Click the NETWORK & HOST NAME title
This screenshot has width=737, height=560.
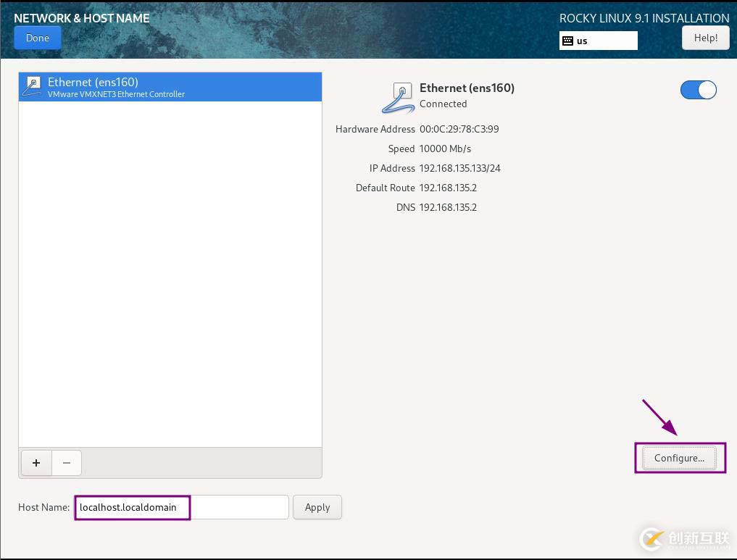(x=82, y=18)
